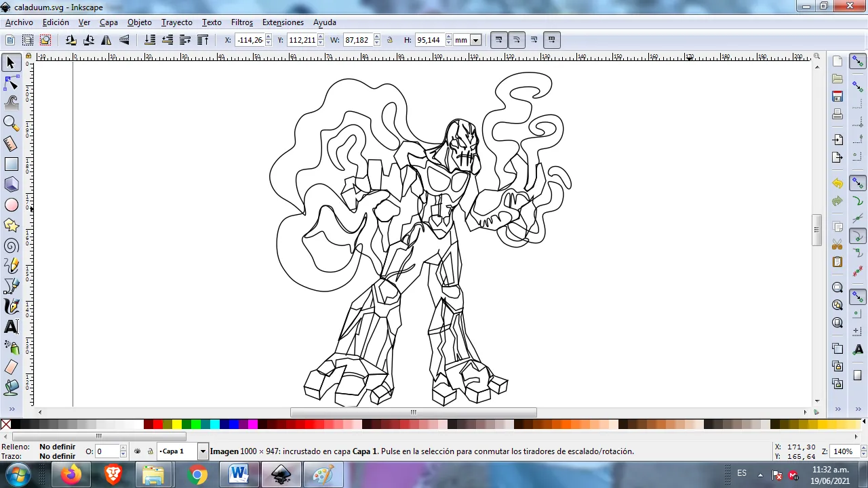Select the 3D box tool
Image resolution: width=868 pixels, height=488 pixels.
11,184
